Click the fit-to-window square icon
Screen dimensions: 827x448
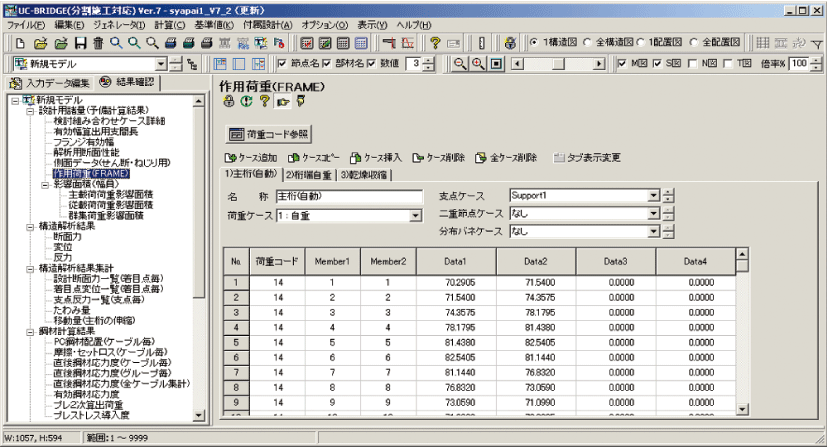(496, 64)
